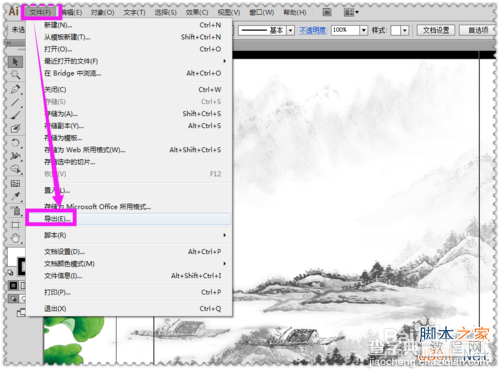Select the Blob Brush tool
This screenshot has height=369, width=500.
pyautogui.click(x=15, y=129)
